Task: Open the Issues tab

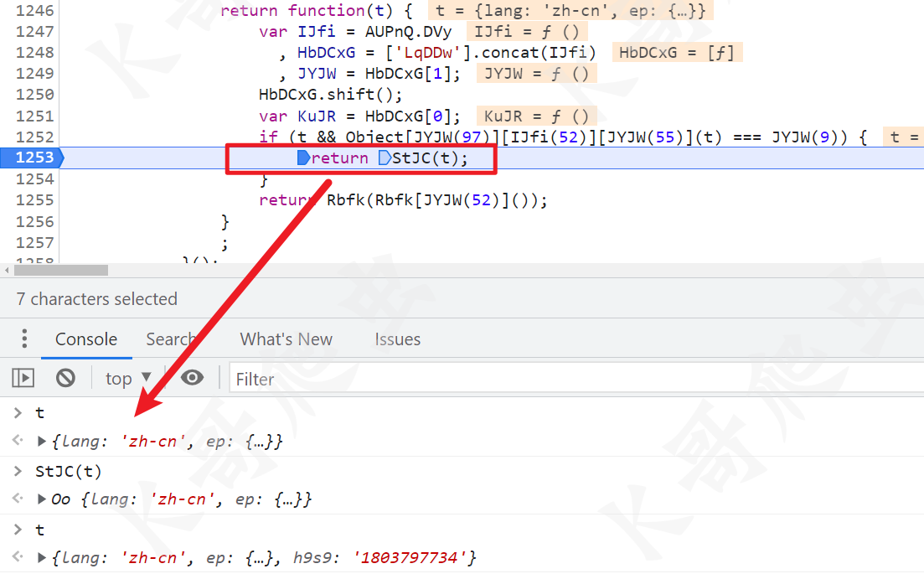Action: [x=397, y=339]
